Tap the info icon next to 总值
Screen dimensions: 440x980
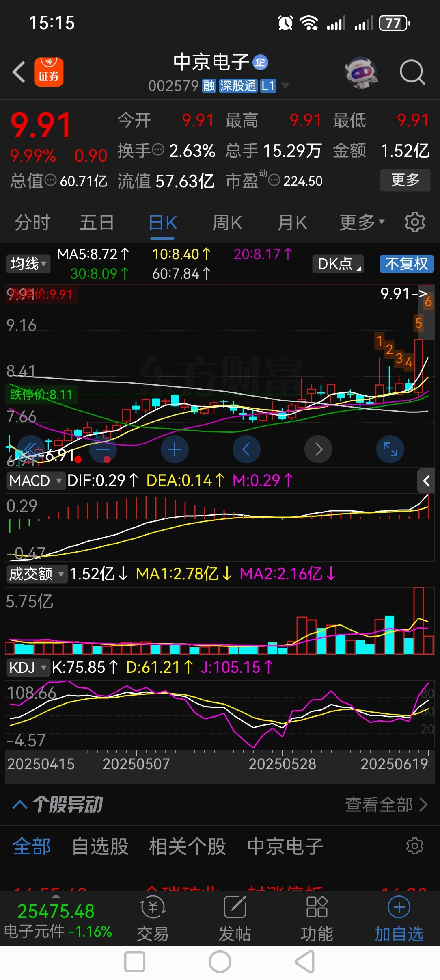tap(50, 180)
